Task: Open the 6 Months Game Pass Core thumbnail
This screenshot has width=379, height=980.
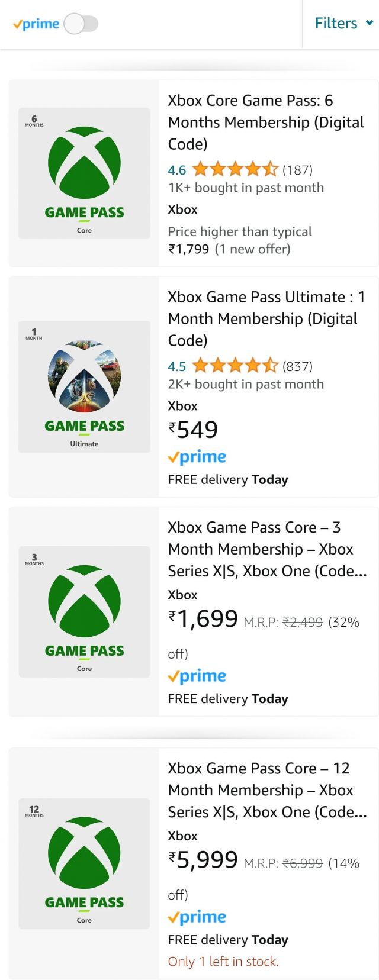Action: tap(84, 173)
